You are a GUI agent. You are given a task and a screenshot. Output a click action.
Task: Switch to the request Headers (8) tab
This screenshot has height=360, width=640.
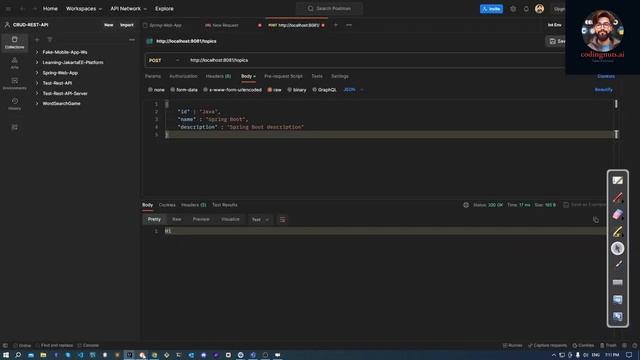click(218, 76)
